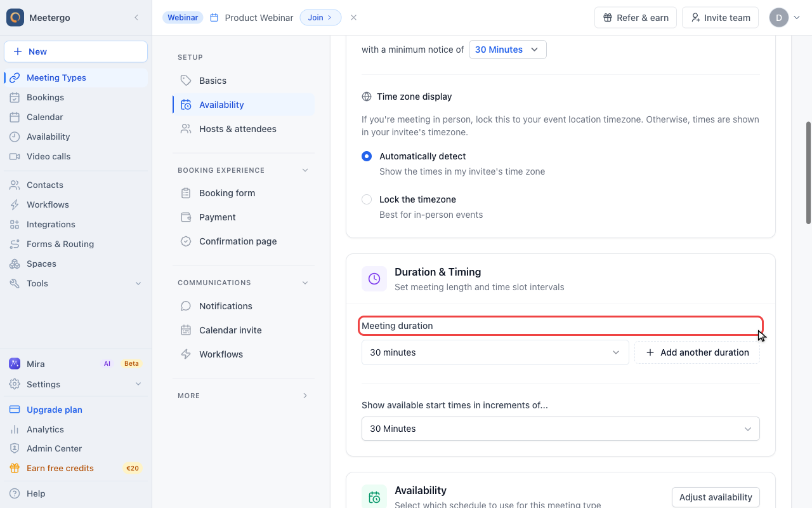Select Hosts & attendees tab
Viewport: 812px width, 508px height.
(x=244, y=129)
